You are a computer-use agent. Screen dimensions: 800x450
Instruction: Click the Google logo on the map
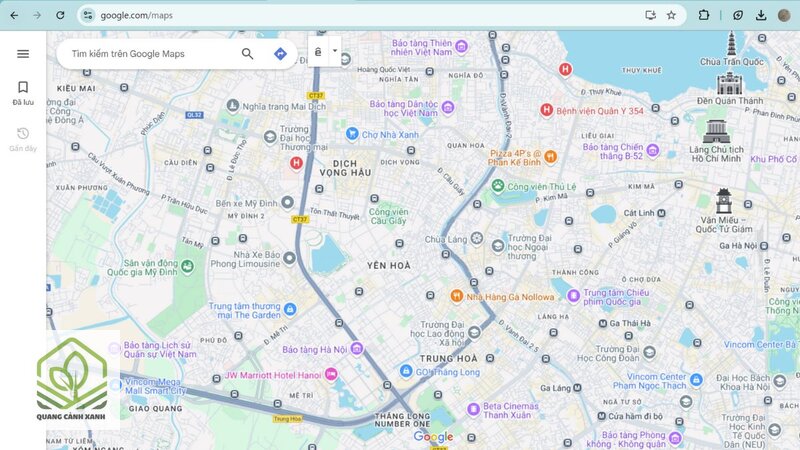point(433,437)
